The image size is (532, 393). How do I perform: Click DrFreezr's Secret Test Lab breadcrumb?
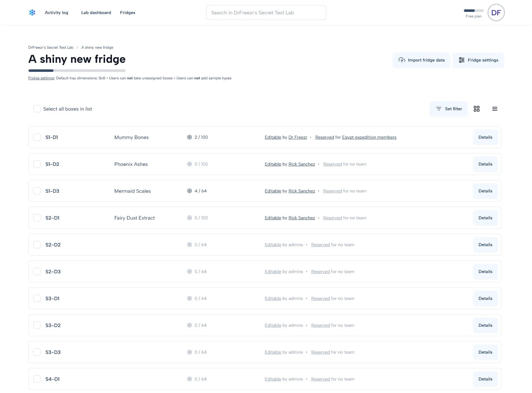[x=51, y=47]
